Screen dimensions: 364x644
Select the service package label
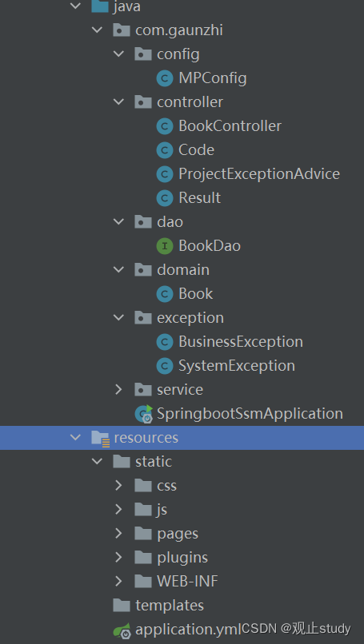point(180,390)
